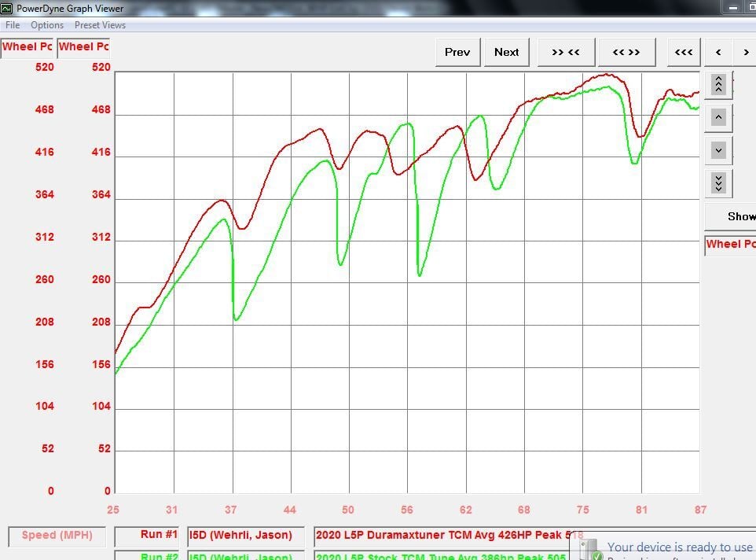756x560 pixels.
Task: Click the Next button
Action: 506,51
